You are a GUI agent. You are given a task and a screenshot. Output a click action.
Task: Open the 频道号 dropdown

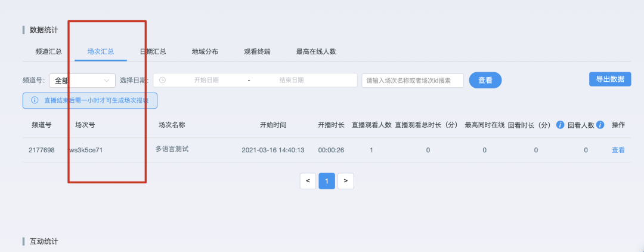(x=82, y=80)
